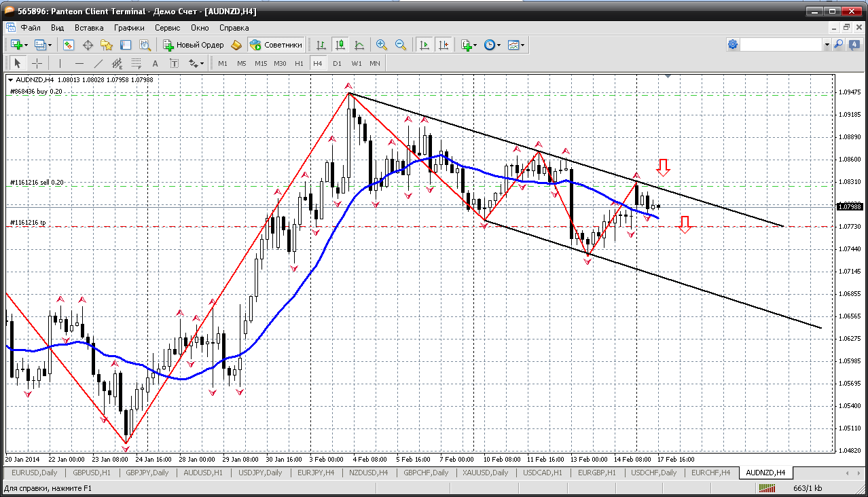This screenshot has width=868, height=497.
Task: Open the Сервис menu
Action: click(x=167, y=28)
